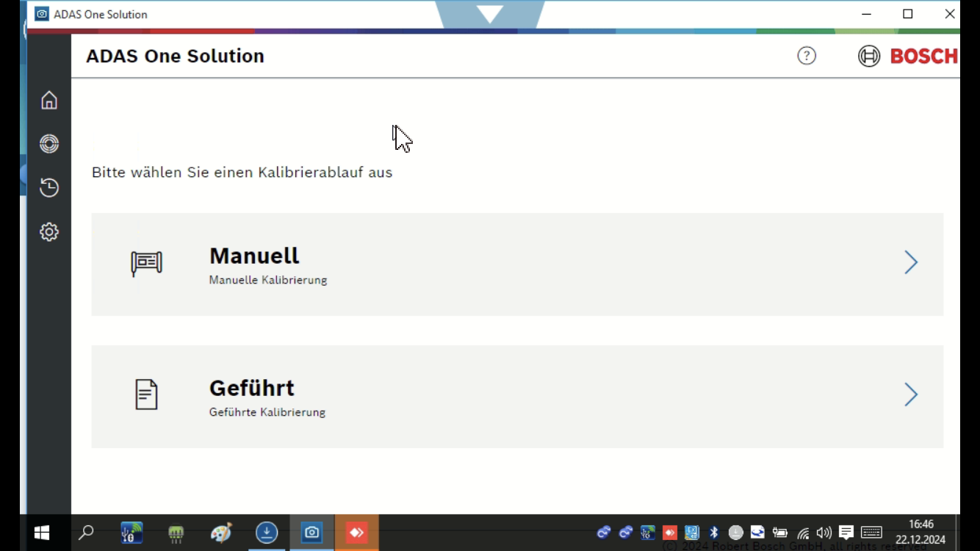
Task: Open the red remote-control taskbar app
Action: (x=356, y=533)
